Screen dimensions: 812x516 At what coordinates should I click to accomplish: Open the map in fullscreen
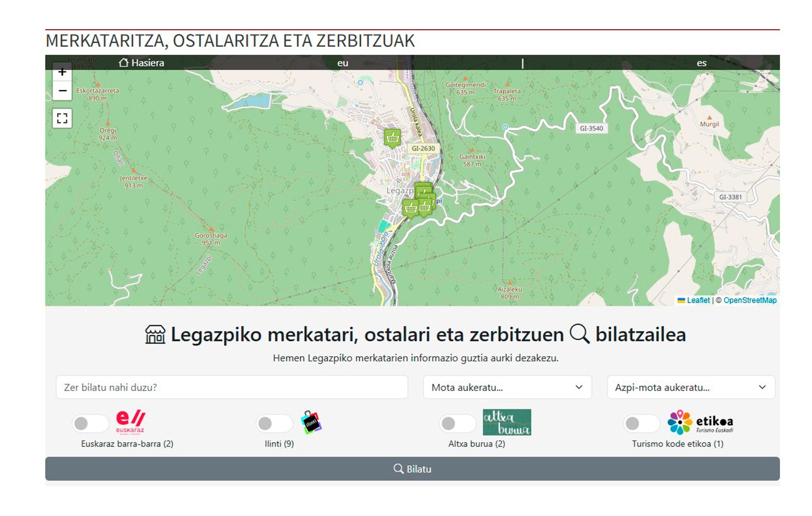point(62,118)
